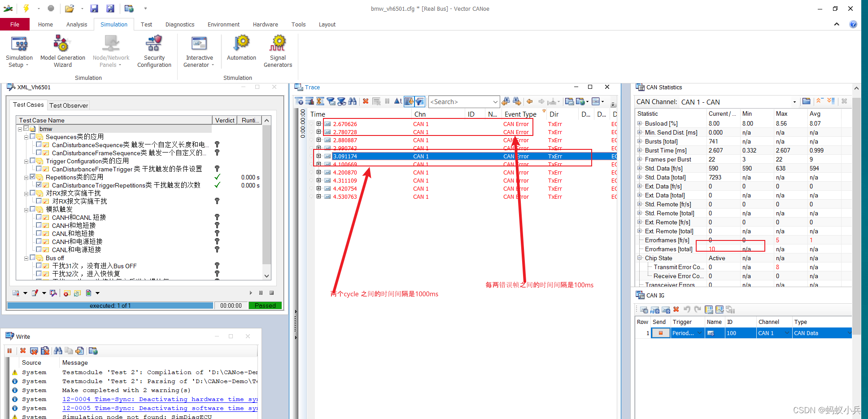Switch to the Test Observer tab
The width and height of the screenshot is (868, 419).
click(x=69, y=105)
